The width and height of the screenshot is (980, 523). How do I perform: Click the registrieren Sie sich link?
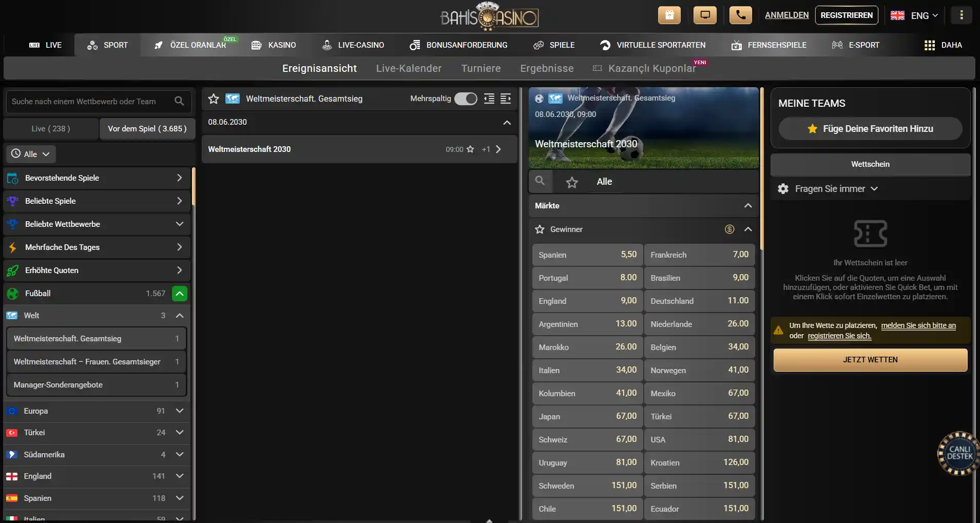pos(839,336)
